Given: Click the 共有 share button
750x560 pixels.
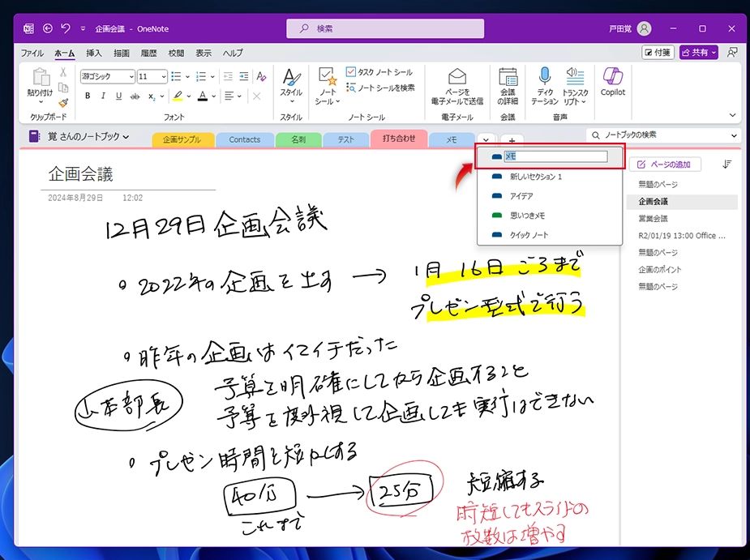Looking at the screenshot, I should point(699,53).
